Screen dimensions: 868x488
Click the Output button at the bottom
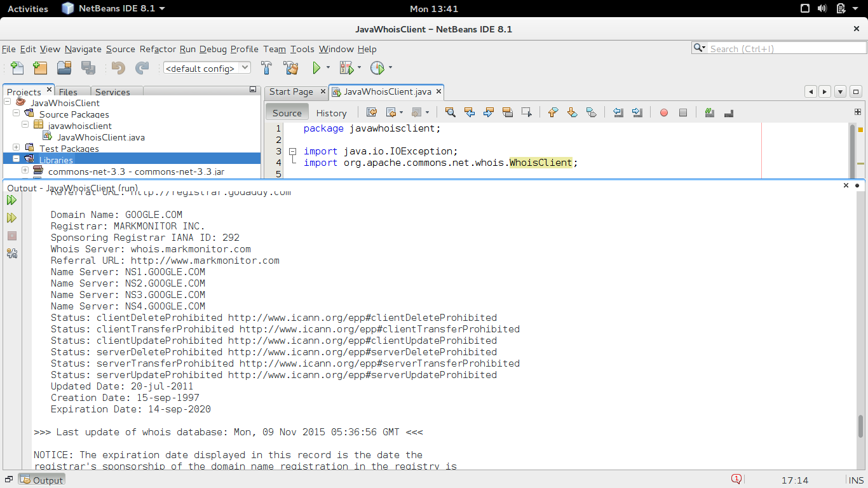tap(42, 480)
